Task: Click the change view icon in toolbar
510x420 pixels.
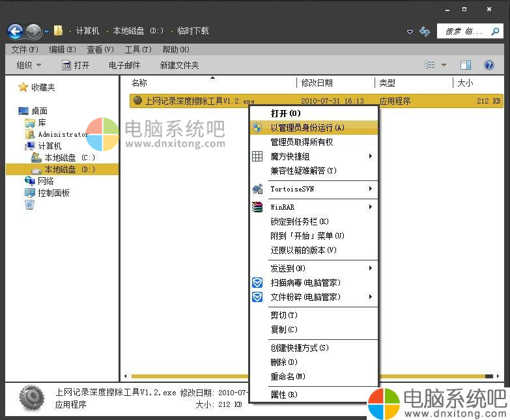Action: point(430,65)
